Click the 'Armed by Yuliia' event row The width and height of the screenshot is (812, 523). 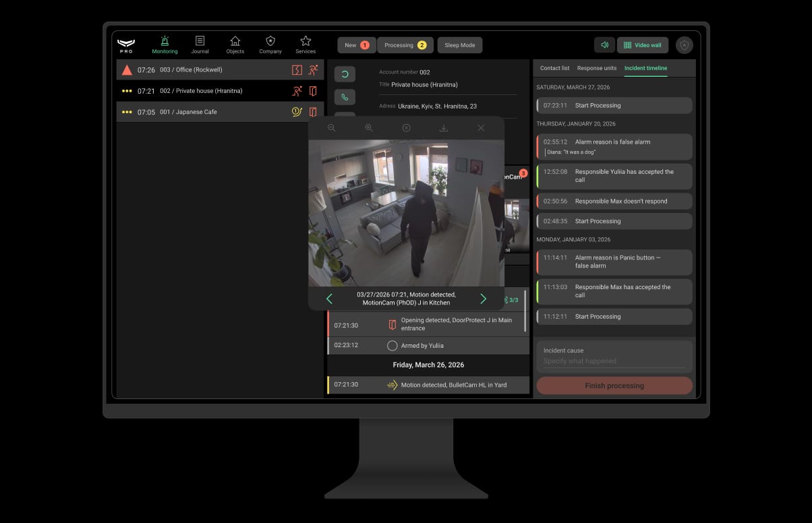point(428,346)
